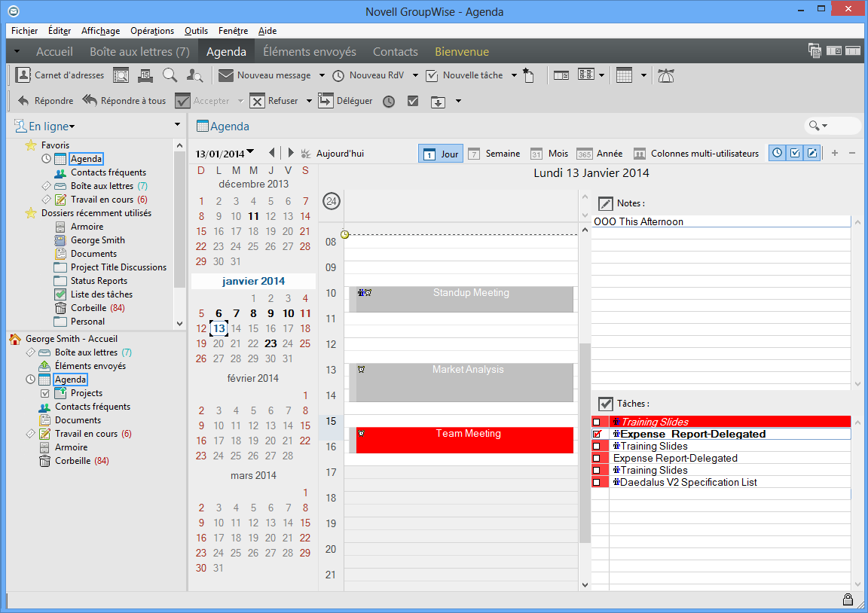
Task: Open Corbeille trash in recent folders
Action: click(x=89, y=308)
